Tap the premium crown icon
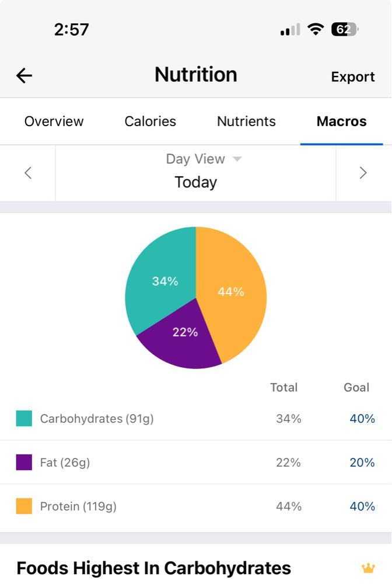Image resolution: width=392 pixels, height=584 pixels. (368, 568)
